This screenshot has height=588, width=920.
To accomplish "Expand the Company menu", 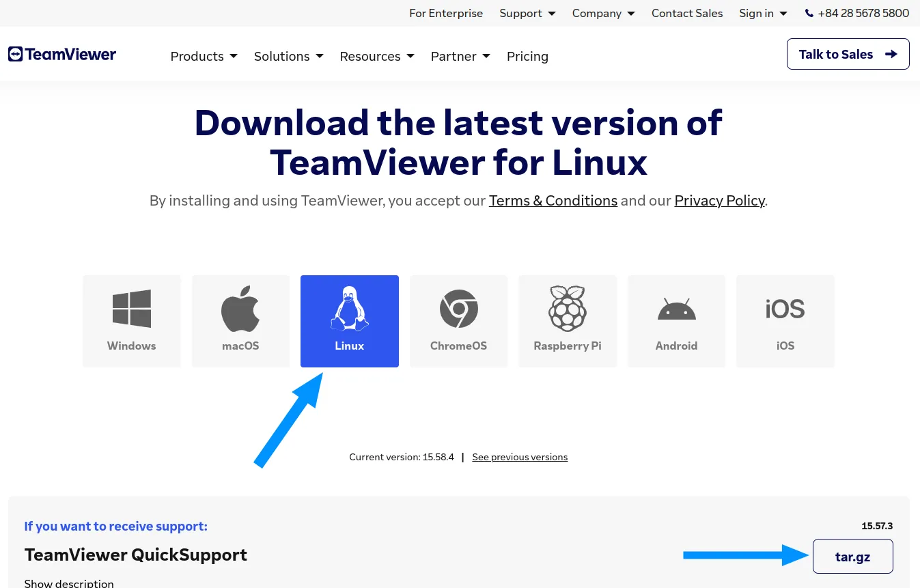I will pos(604,13).
